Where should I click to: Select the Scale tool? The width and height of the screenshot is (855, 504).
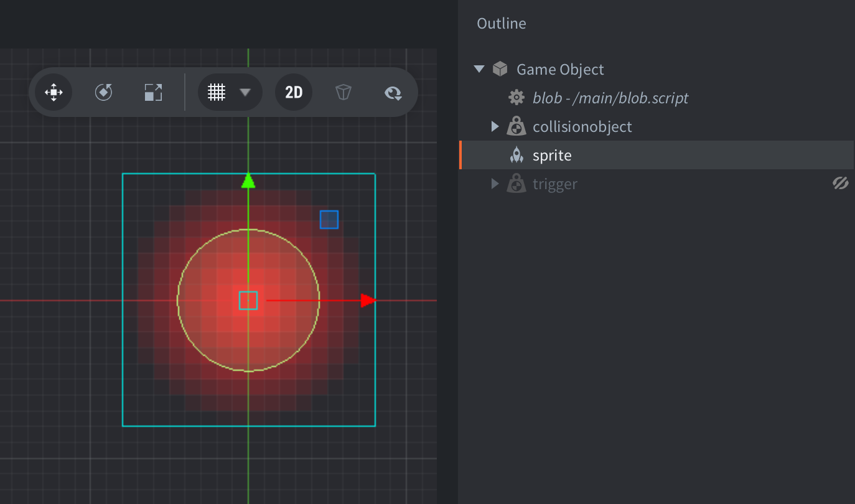153,93
